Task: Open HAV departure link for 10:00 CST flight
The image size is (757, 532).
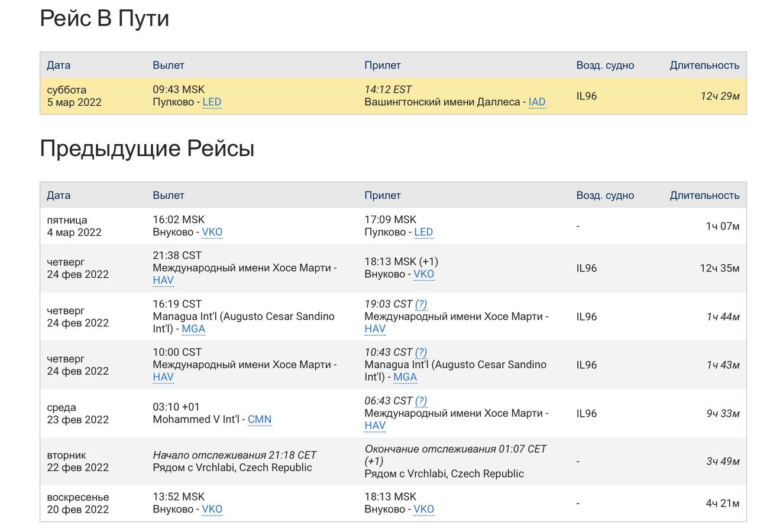Action: pos(163,377)
